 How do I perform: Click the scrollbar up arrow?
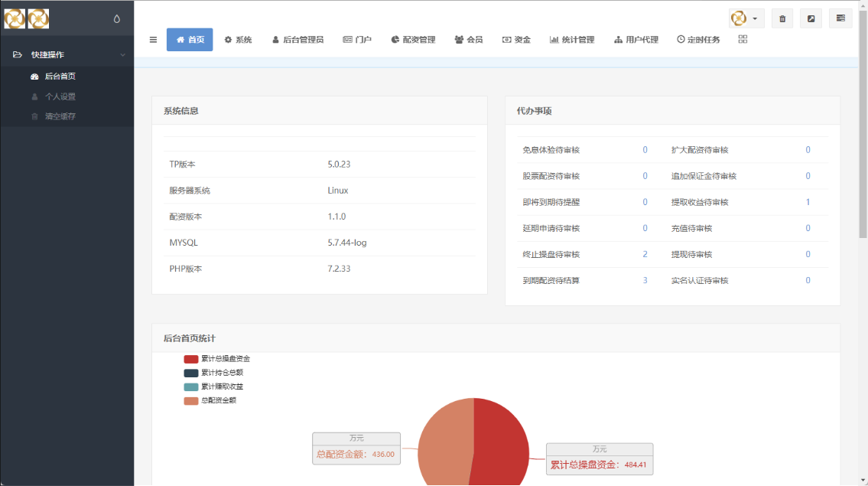863,5
